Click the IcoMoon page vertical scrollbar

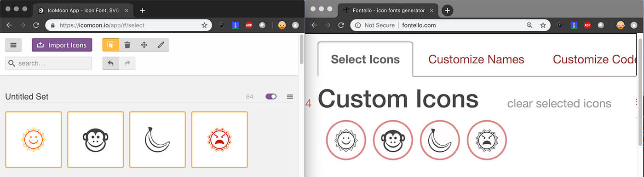pos(302,49)
